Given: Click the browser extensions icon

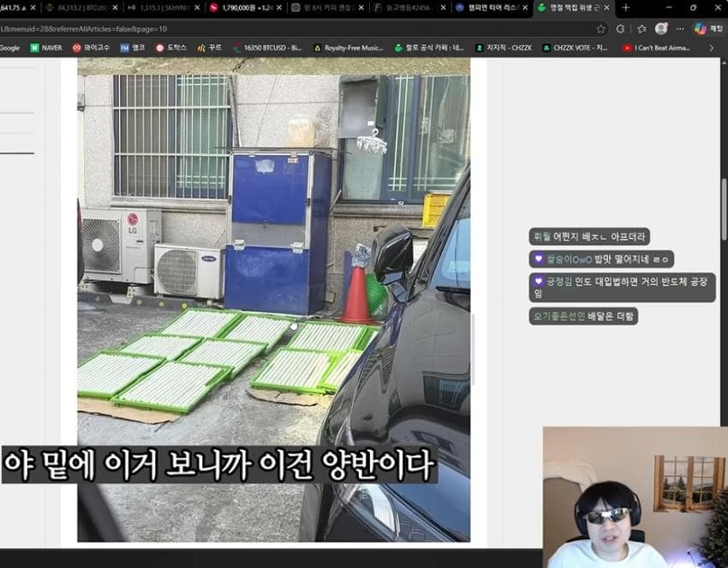Looking at the screenshot, I should (x=620, y=29).
